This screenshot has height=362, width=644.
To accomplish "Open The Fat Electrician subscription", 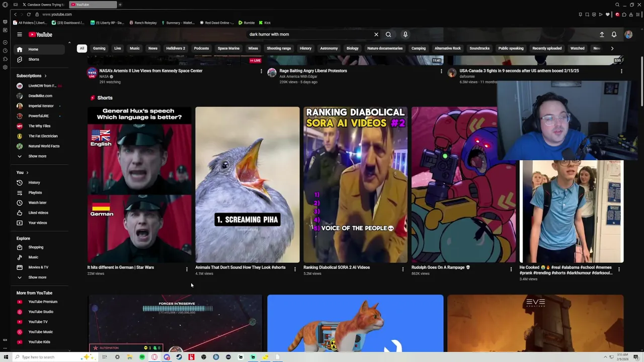I will pos(39,136).
